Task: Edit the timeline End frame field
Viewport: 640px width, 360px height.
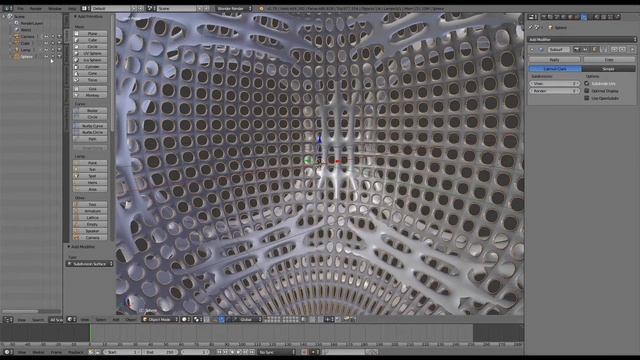Action: coord(160,352)
